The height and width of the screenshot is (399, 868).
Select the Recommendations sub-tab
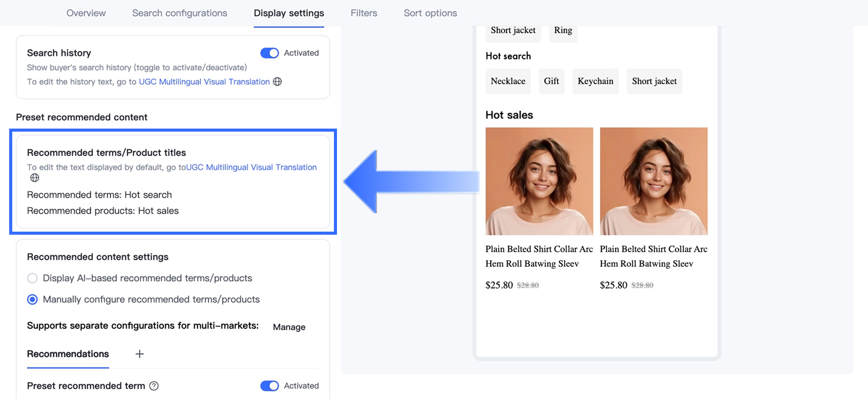point(68,354)
